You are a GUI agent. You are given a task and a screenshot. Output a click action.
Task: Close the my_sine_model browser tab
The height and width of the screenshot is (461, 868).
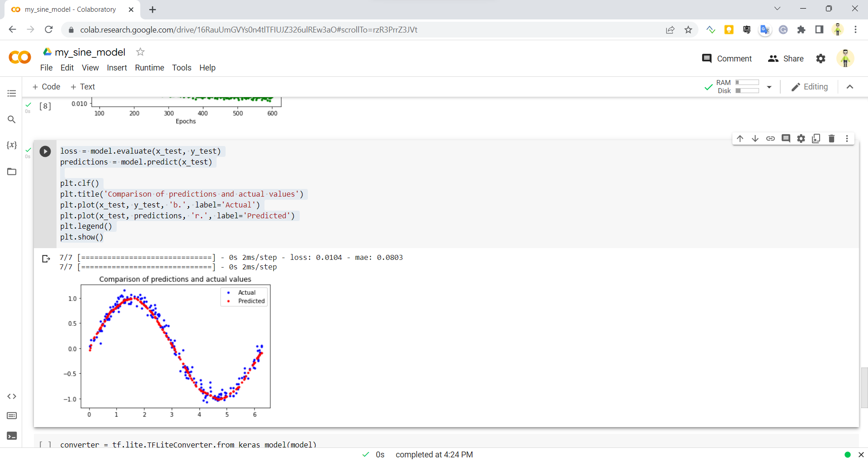(131, 9)
